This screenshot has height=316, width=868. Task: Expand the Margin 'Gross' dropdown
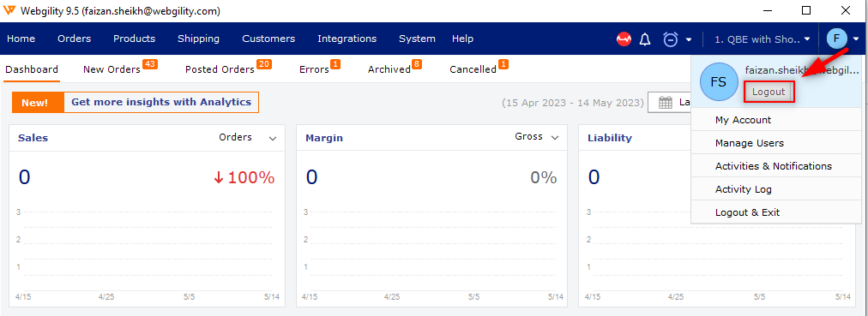537,136
